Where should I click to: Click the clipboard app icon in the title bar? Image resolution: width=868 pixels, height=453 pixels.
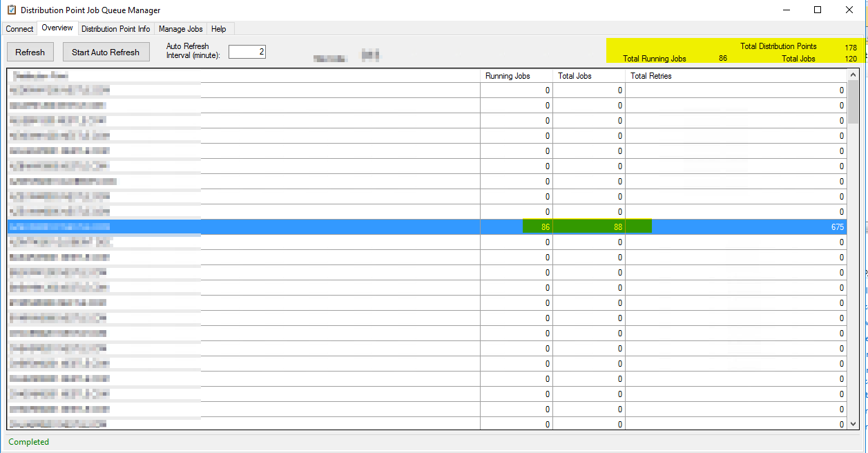[x=11, y=10]
